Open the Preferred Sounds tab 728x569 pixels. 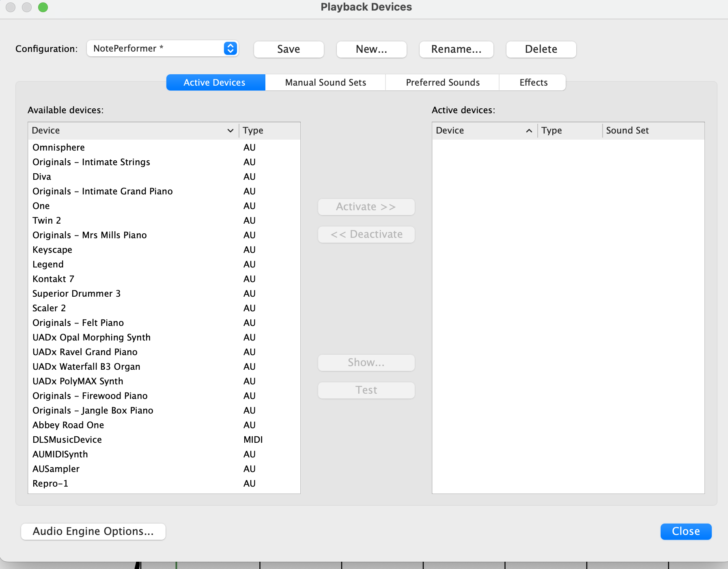click(443, 82)
